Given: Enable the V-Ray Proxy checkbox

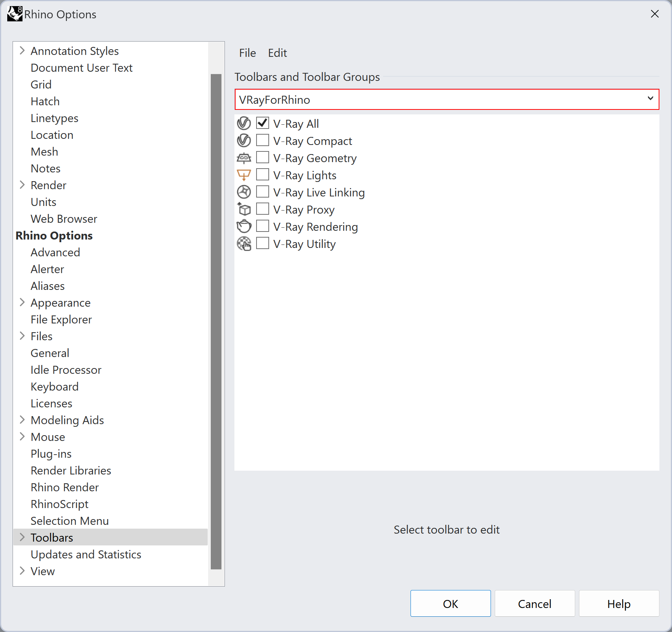Looking at the screenshot, I should (x=263, y=209).
